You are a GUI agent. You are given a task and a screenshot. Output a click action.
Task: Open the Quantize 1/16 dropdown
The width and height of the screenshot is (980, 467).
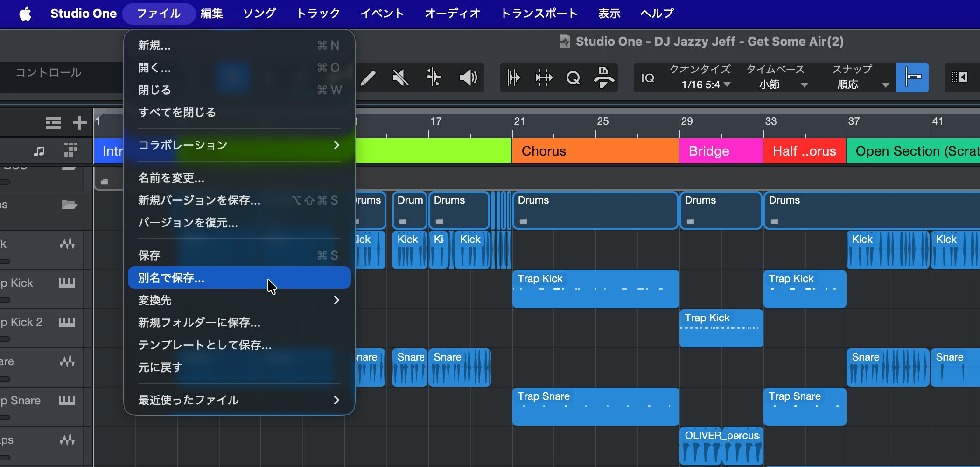(x=705, y=85)
